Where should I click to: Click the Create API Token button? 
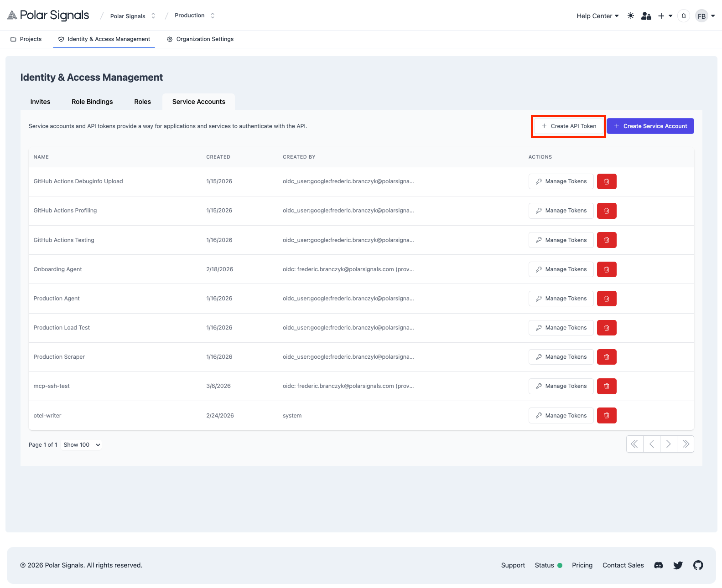[x=569, y=126]
